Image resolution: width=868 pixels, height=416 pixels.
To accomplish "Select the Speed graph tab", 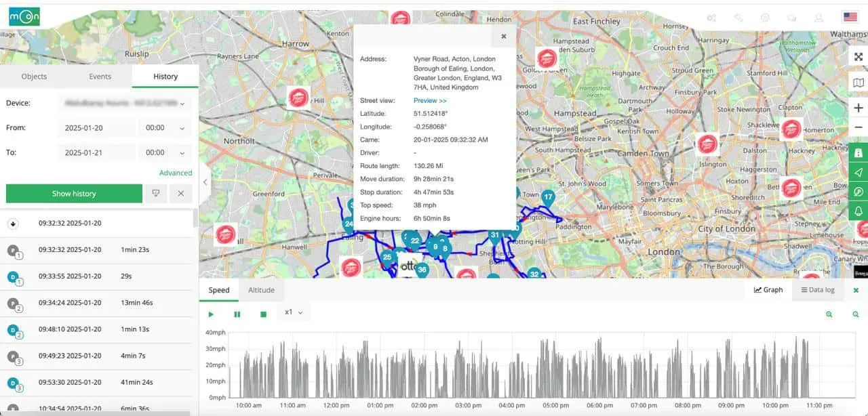I will pos(219,290).
